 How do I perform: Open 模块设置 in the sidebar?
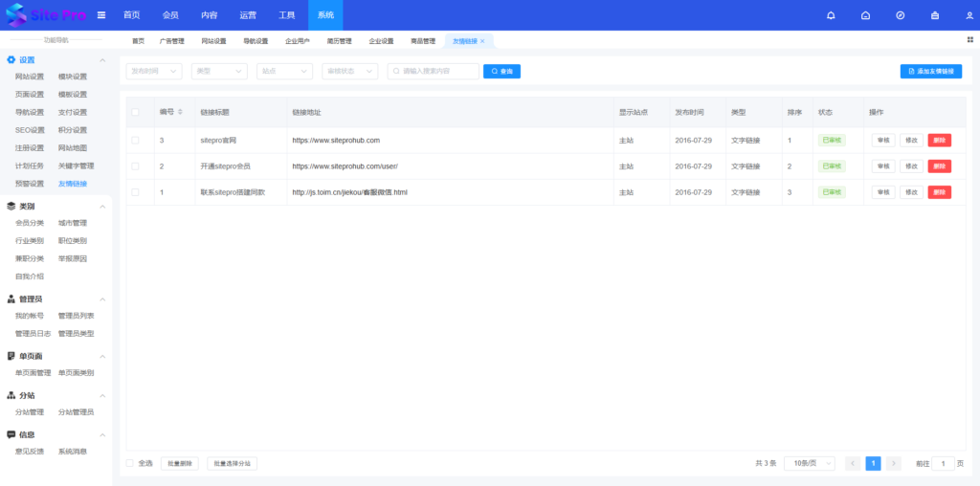pyautogui.click(x=73, y=77)
